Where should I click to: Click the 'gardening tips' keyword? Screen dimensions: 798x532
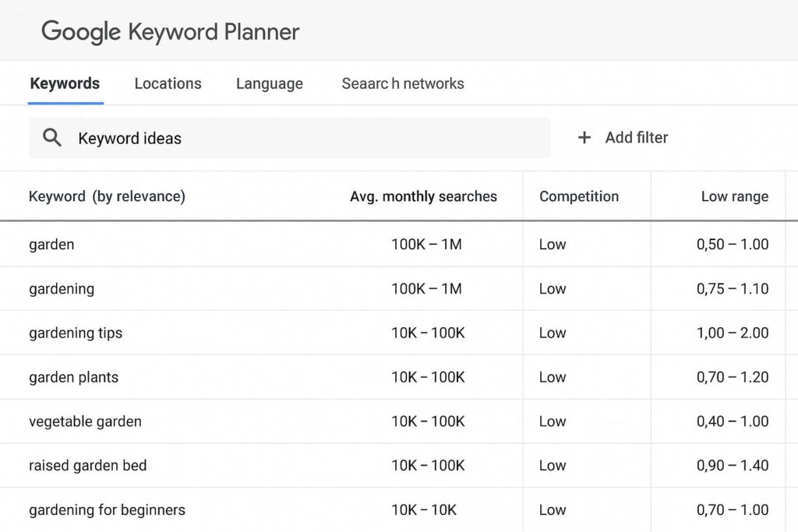pyautogui.click(x=76, y=333)
